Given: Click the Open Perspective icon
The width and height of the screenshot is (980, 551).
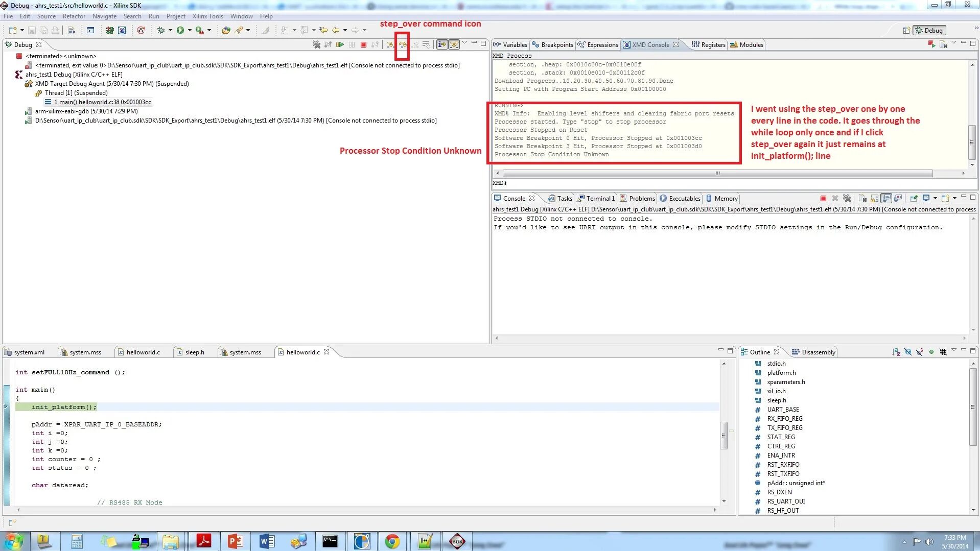Looking at the screenshot, I should point(906,31).
